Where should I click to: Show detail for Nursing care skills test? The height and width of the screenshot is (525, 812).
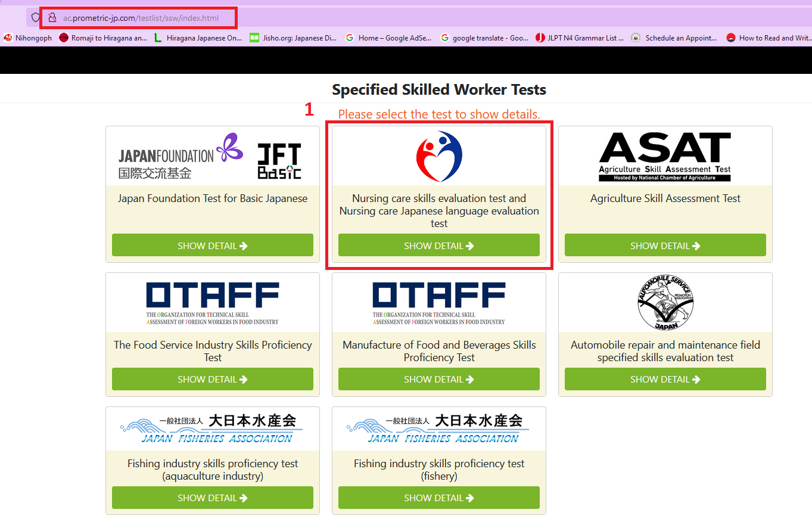click(439, 246)
